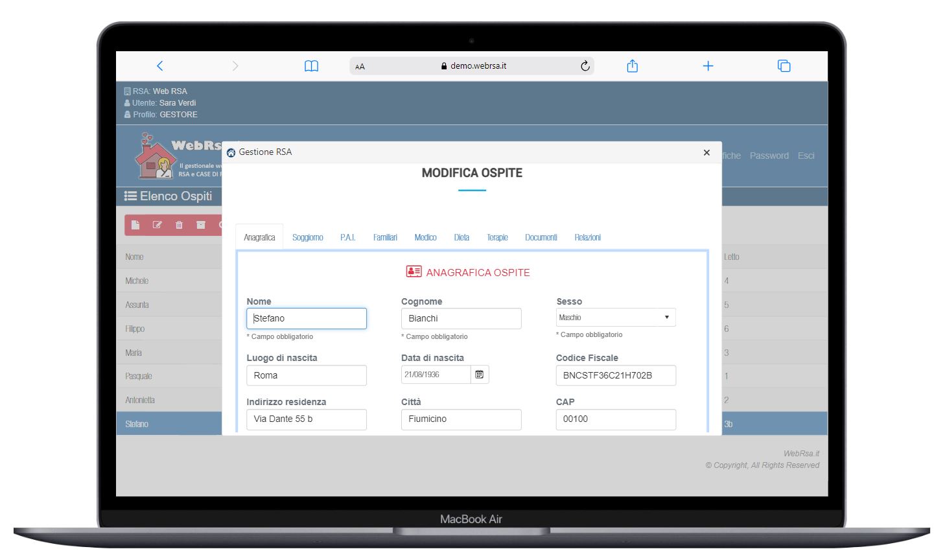Open the AA reader text size menu

pyautogui.click(x=360, y=67)
